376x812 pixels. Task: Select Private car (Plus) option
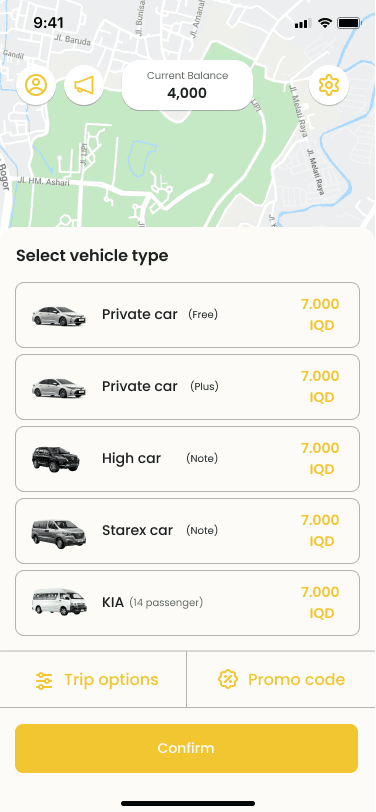pyautogui.click(x=187, y=387)
